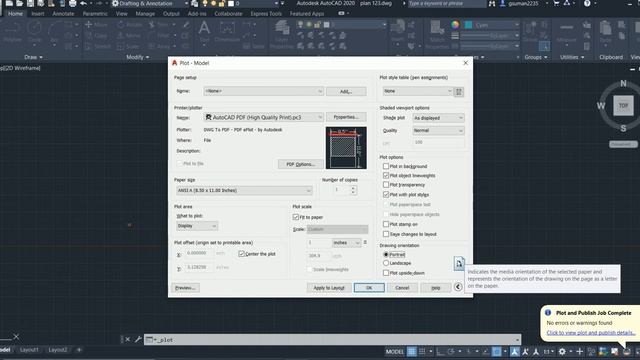The width and height of the screenshot is (640, 360).
Task: Click the workspace switching gear in status bar
Action: click(562, 351)
